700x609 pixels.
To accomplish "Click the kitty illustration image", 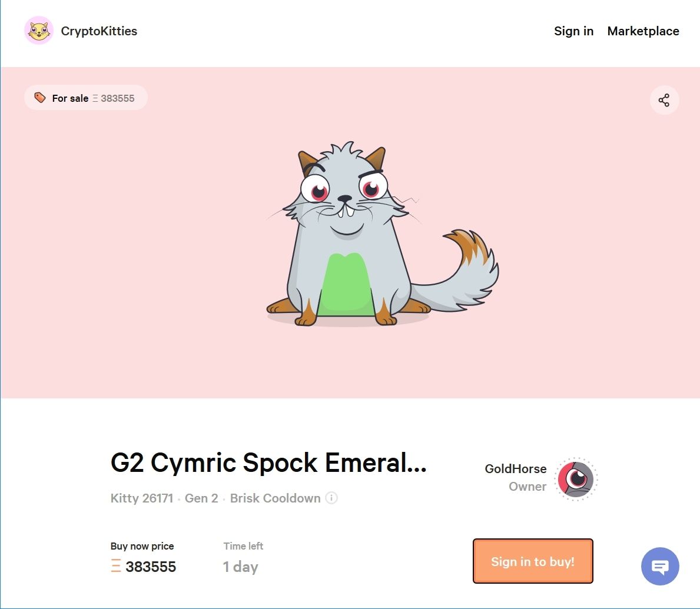I will [382, 234].
